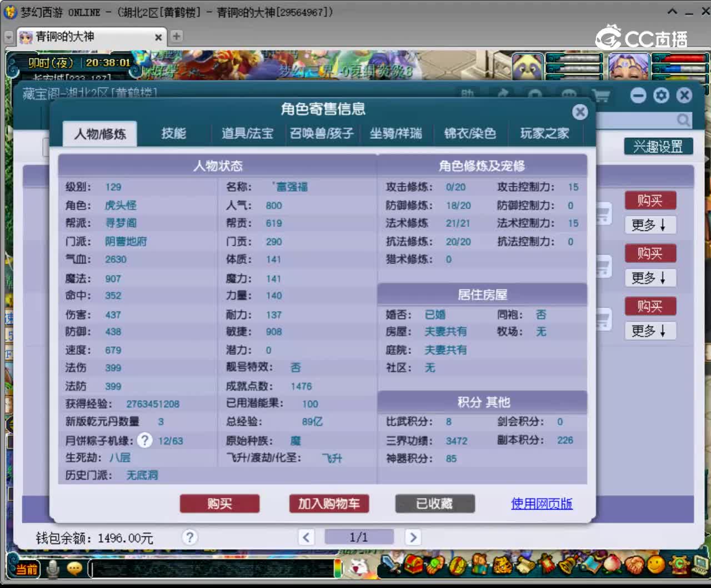The height and width of the screenshot is (588, 711).
Task: Switch to the 人物/修炼 tab
Action: 100,134
